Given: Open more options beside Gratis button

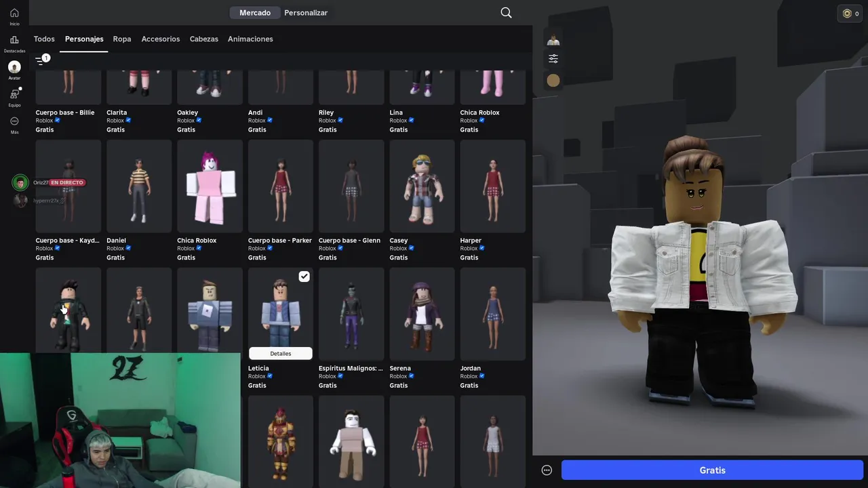Looking at the screenshot, I should (547, 470).
